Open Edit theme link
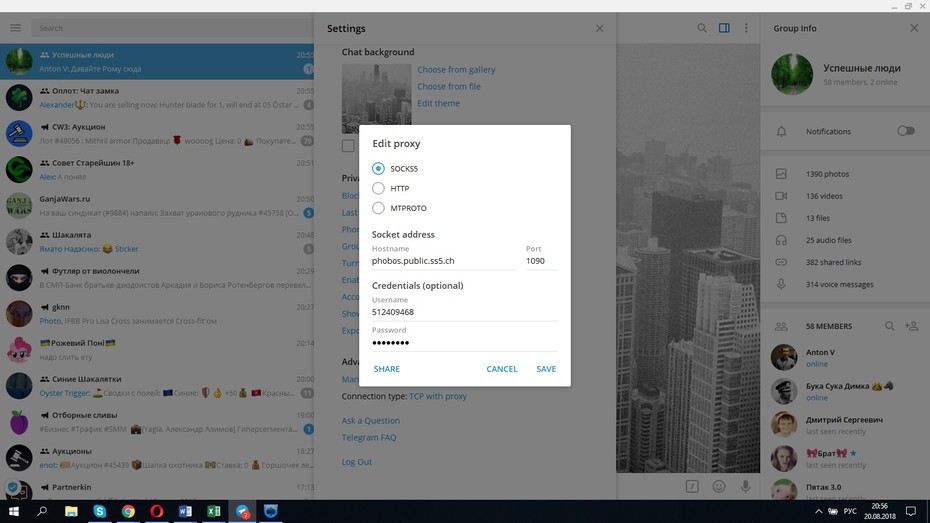Screen dimensions: 930x523 438,103
